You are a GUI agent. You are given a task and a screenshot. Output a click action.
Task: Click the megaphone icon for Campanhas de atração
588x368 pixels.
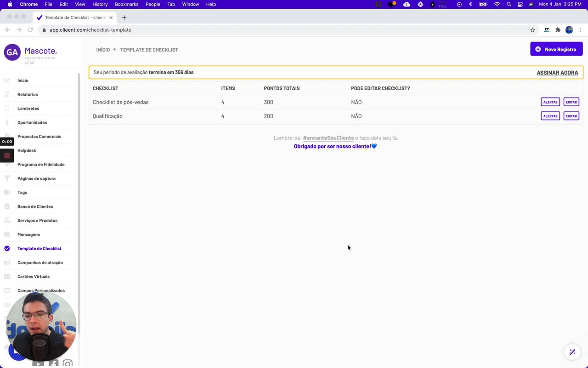pyautogui.click(x=7, y=263)
